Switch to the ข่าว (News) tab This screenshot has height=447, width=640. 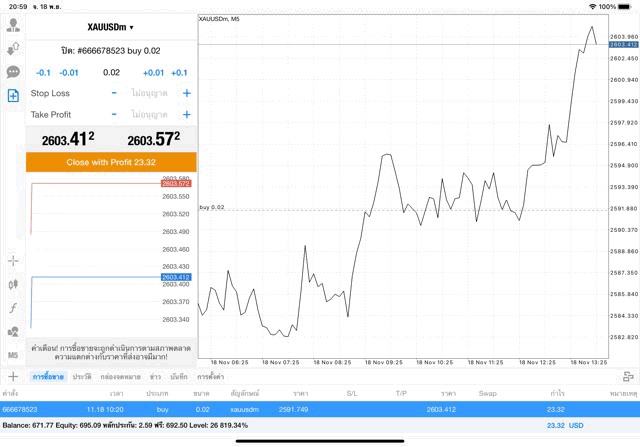pos(155,376)
